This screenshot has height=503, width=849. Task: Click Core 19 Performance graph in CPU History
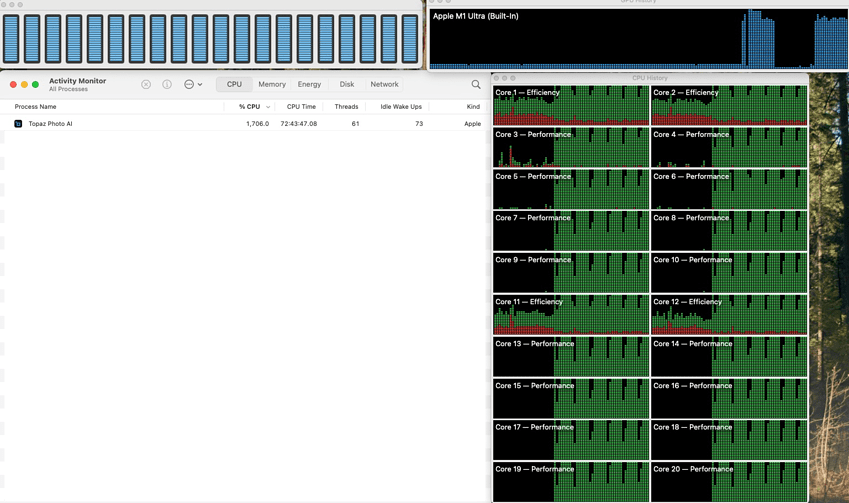pos(571,482)
